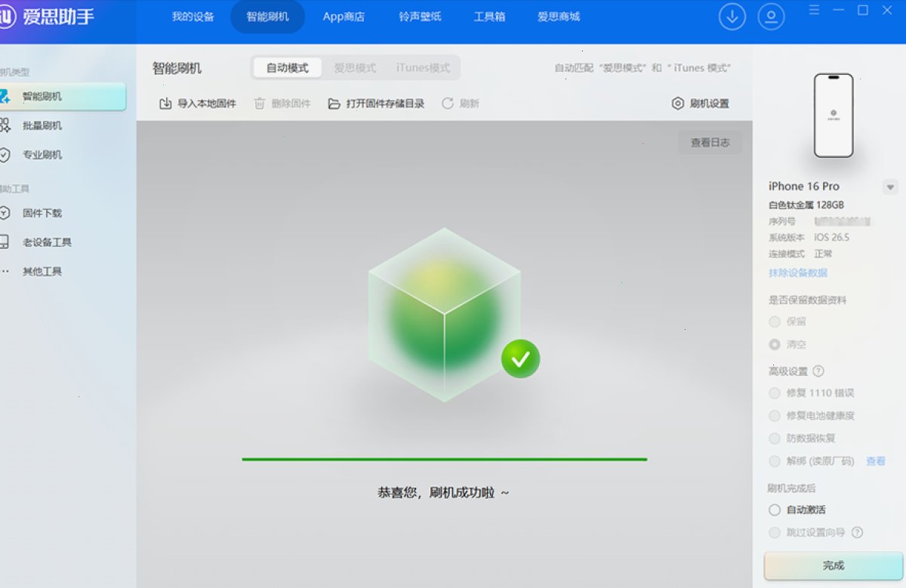
Task: Click the help icon beside 高级设置
Action: point(818,371)
